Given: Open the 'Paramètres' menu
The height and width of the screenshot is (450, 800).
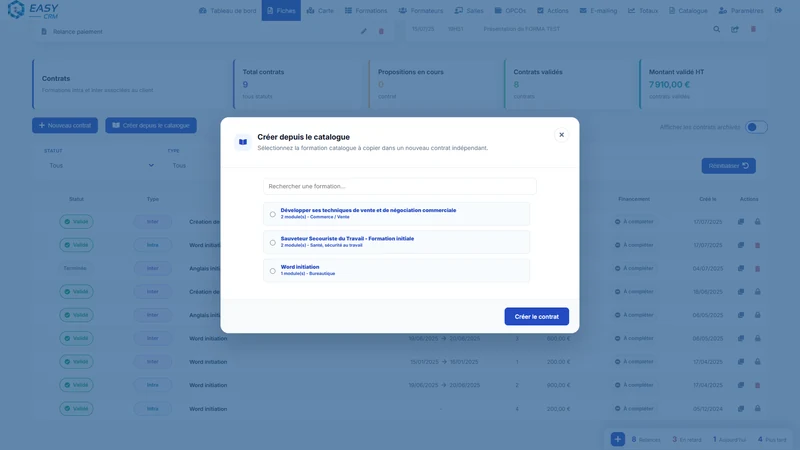Looking at the screenshot, I should (x=741, y=10).
